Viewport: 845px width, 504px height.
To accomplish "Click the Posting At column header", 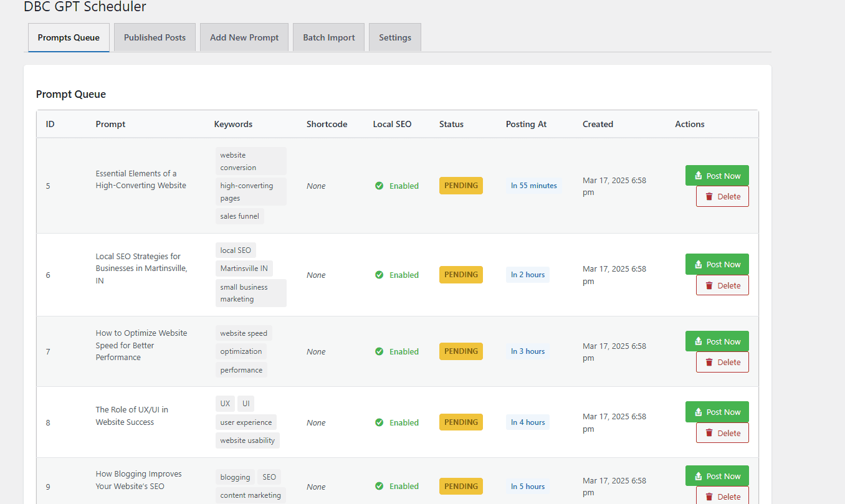I will tap(526, 124).
